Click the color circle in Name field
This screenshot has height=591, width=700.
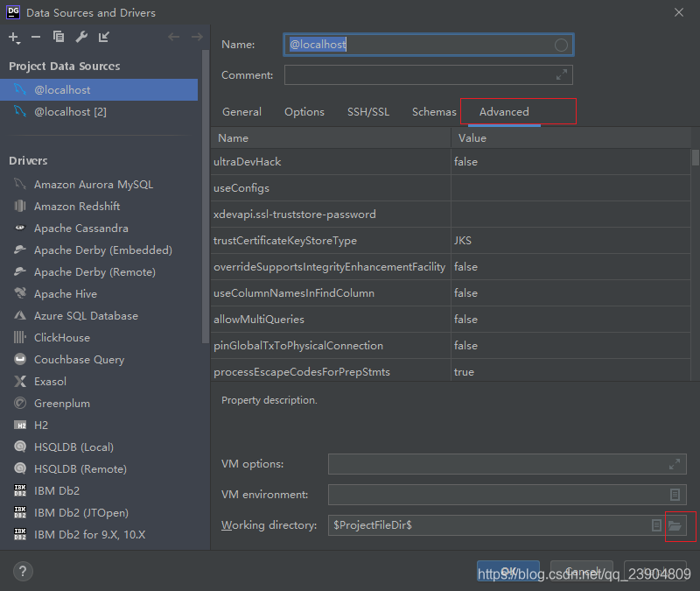tap(561, 45)
